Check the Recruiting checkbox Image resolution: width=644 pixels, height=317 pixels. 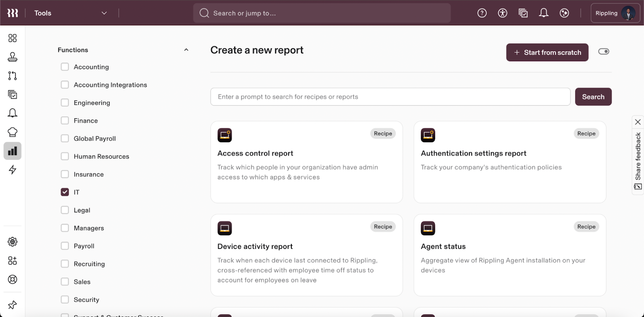[65, 264]
